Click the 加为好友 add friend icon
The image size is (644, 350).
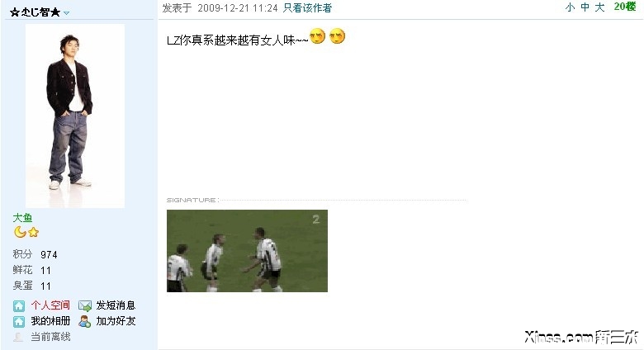84,321
